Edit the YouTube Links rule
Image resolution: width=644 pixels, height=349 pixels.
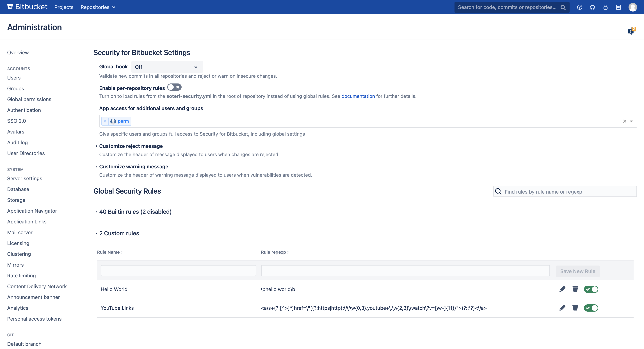click(x=562, y=308)
